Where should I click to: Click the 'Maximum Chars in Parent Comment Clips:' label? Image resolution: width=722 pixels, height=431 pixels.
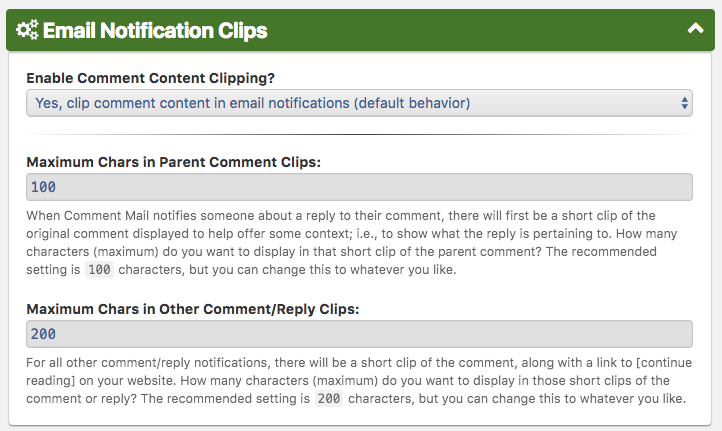(x=173, y=162)
